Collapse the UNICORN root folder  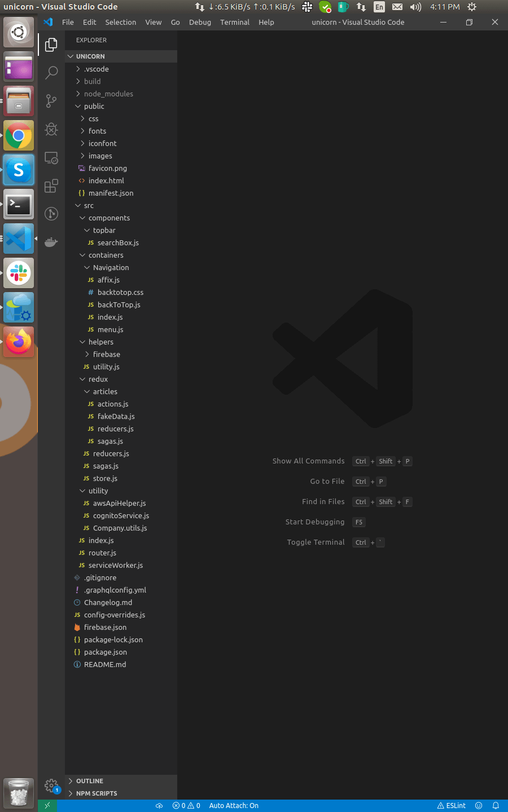coord(121,56)
